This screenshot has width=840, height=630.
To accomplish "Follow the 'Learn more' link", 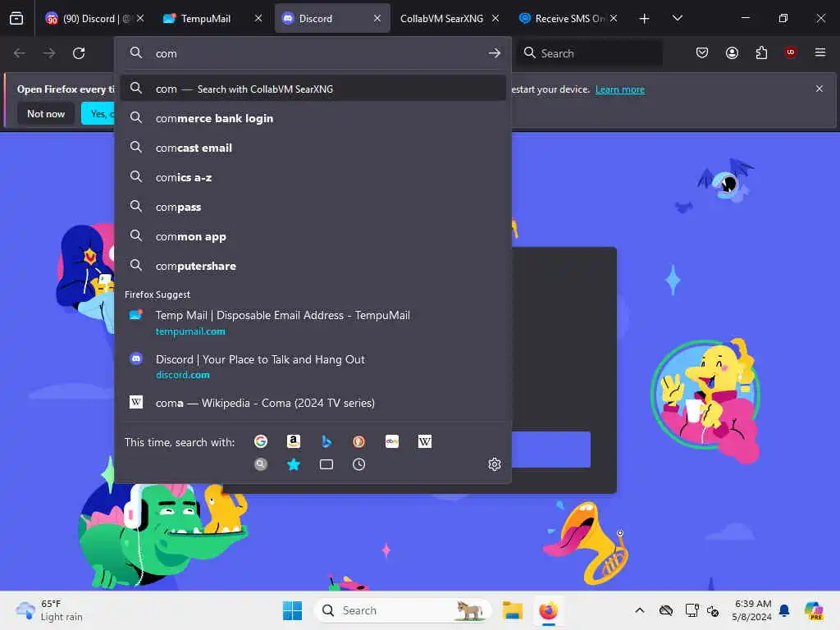I will coord(620,89).
